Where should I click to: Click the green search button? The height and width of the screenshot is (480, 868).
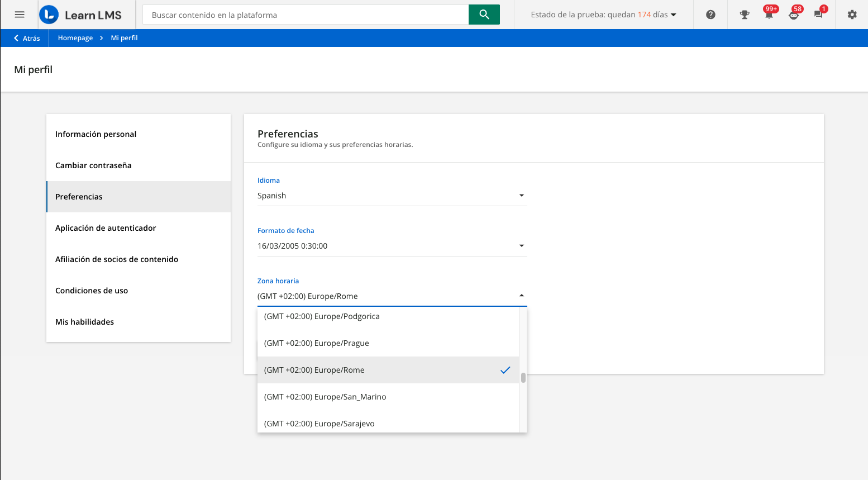click(x=484, y=15)
